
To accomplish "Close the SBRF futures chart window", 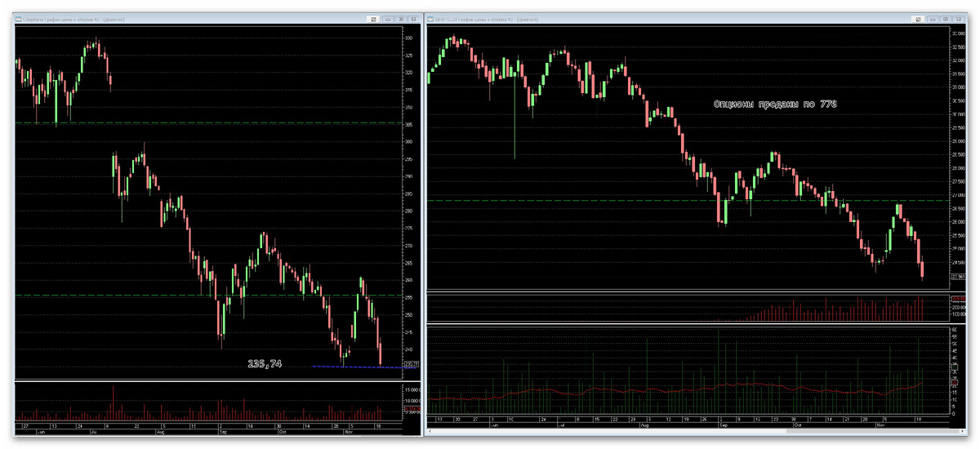I will [x=959, y=20].
